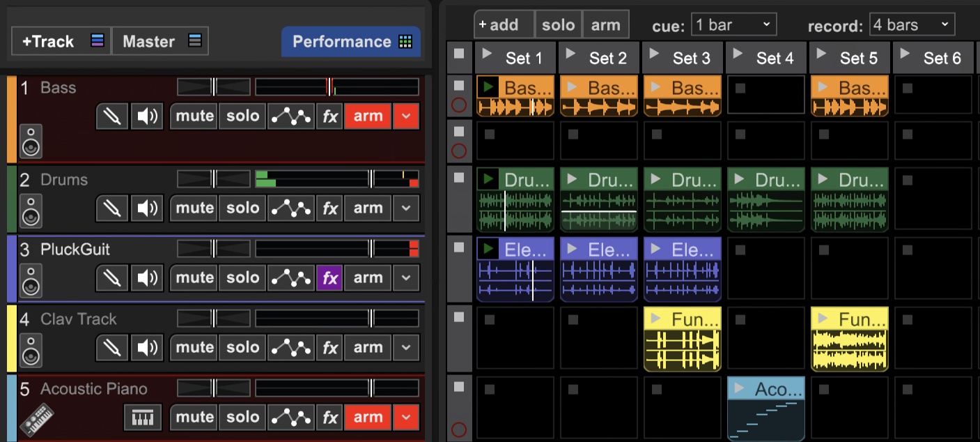This screenshot has width=980, height=442.
Task: Expand the red arm options arrow on Acoustic Piano
Action: click(x=405, y=418)
